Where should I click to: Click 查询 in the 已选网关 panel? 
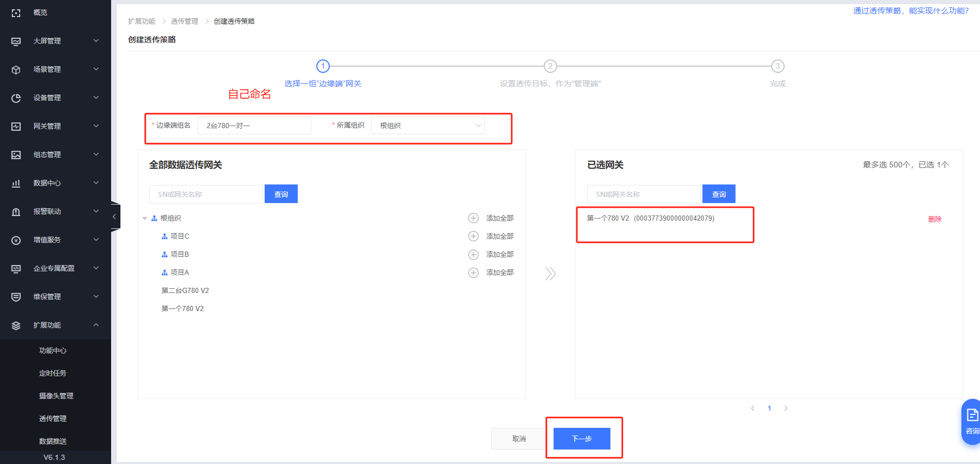[x=718, y=194]
